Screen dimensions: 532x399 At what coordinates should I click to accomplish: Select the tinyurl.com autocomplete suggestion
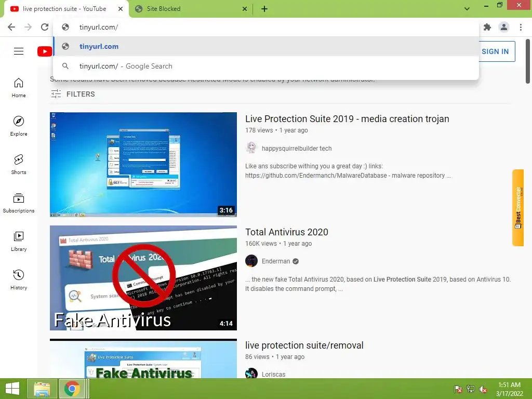click(266, 46)
